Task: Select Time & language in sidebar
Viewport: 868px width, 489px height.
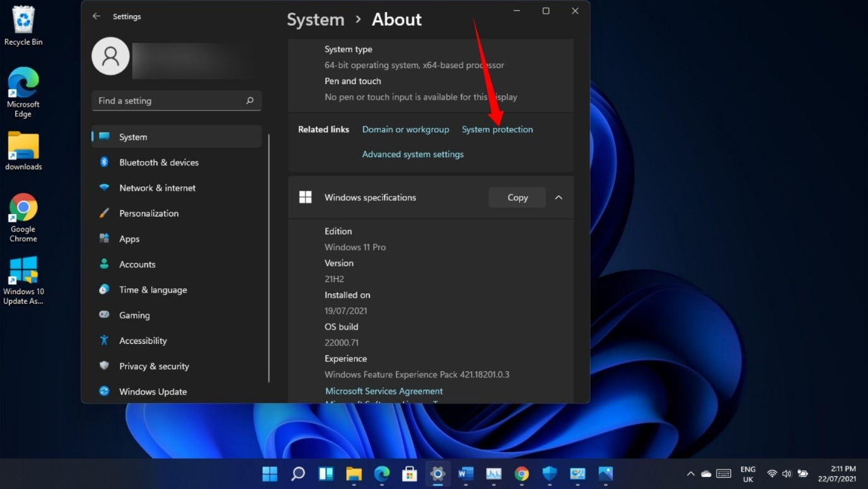Action: 153,290
